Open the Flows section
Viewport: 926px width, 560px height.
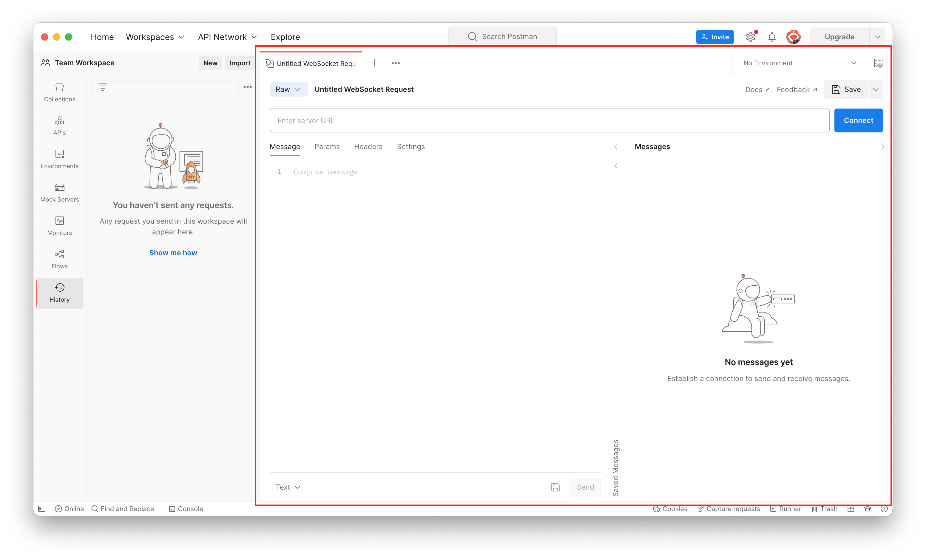coord(59,259)
